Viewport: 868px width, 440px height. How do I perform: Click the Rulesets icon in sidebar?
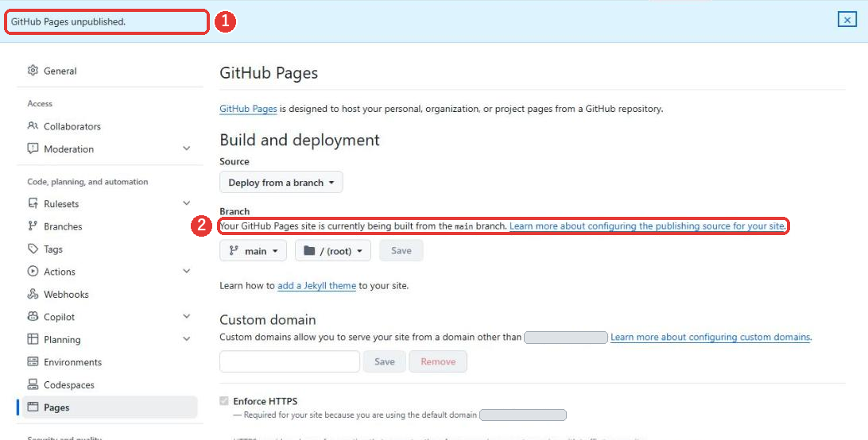(33, 203)
